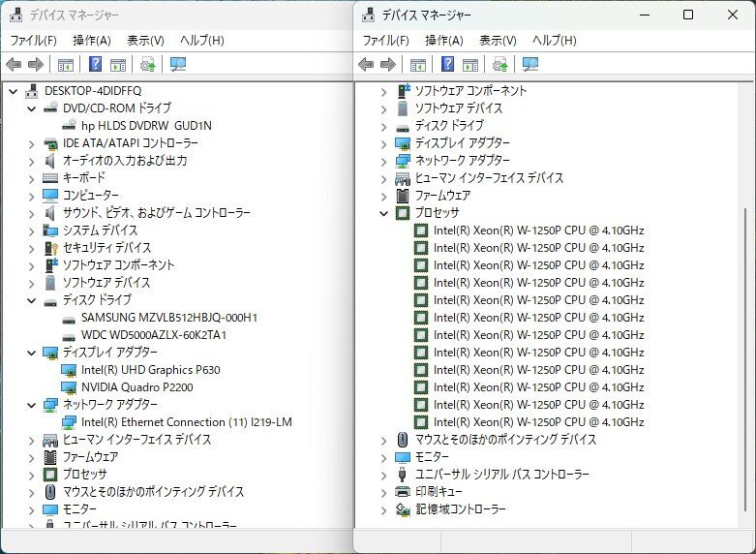Click action pane icon in right window toolbar
The height and width of the screenshot is (554, 756).
(470, 64)
